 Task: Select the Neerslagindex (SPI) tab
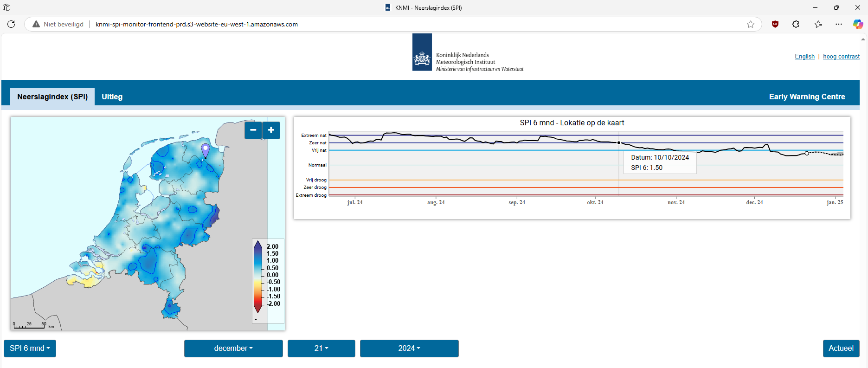click(52, 97)
